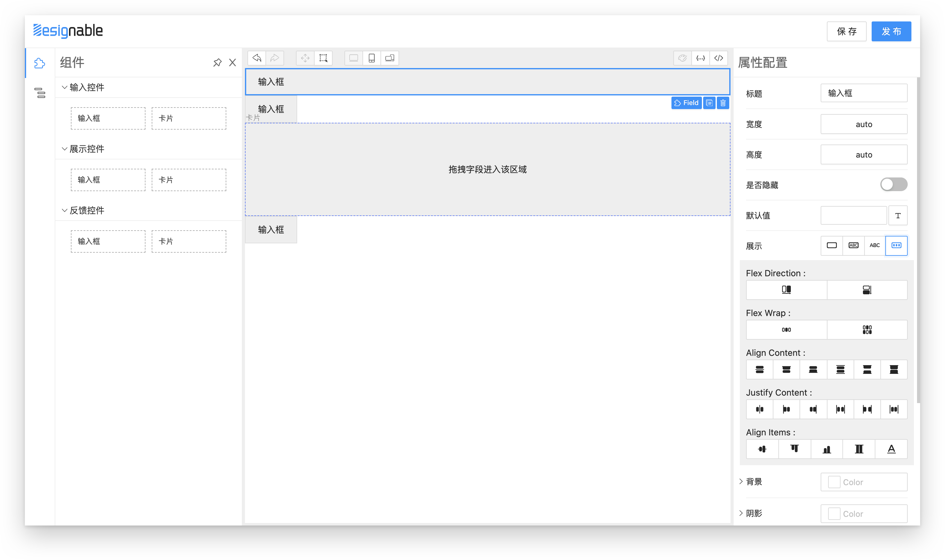Delete selected field with trash icon
The height and width of the screenshot is (560, 945).
click(x=723, y=103)
